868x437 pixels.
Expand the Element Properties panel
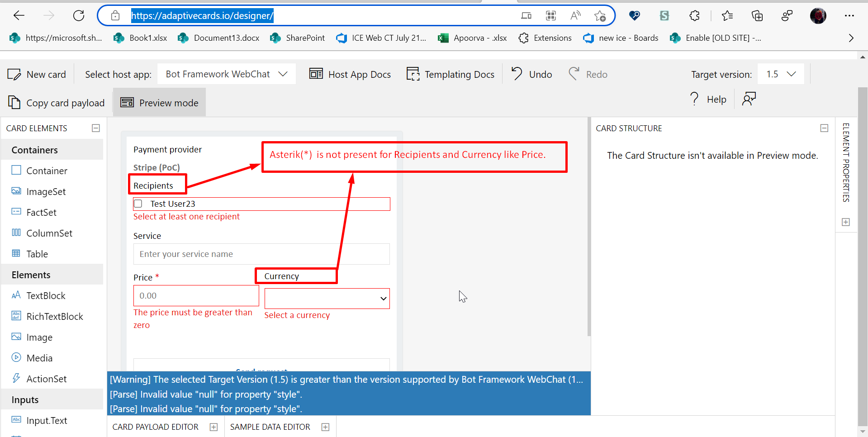click(846, 222)
